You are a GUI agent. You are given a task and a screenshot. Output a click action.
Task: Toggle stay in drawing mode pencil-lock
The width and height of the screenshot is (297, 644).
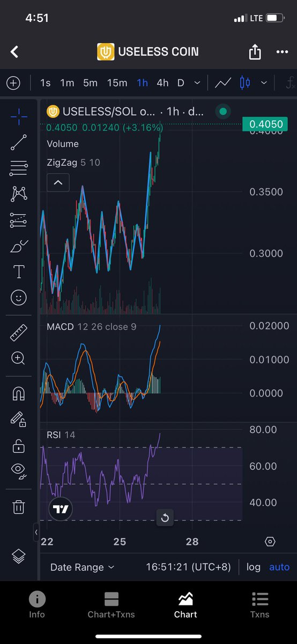click(x=19, y=419)
